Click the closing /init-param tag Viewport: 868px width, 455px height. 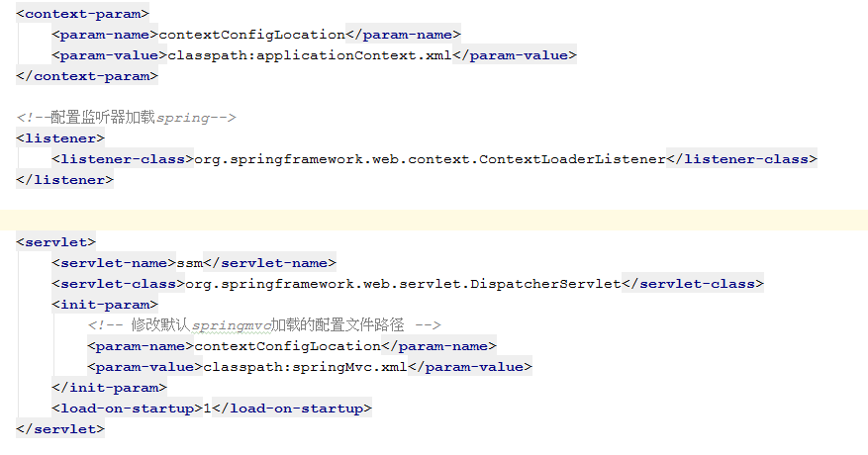click(x=109, y=388)
